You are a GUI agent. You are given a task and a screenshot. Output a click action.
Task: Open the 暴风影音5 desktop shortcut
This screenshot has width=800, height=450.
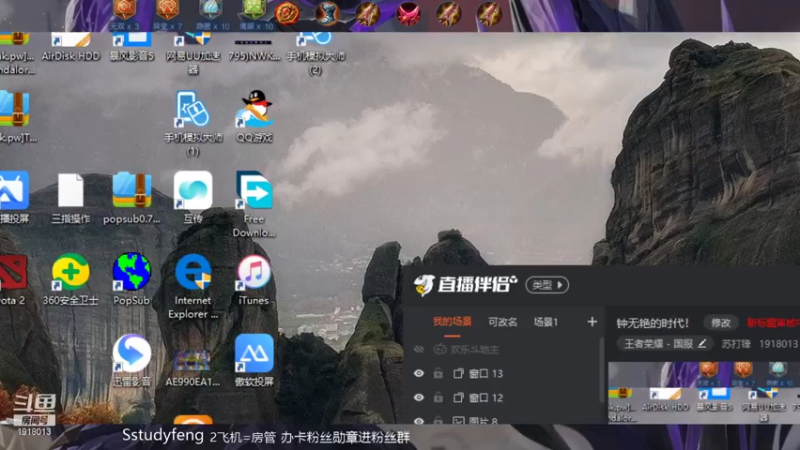coord(132,47)
